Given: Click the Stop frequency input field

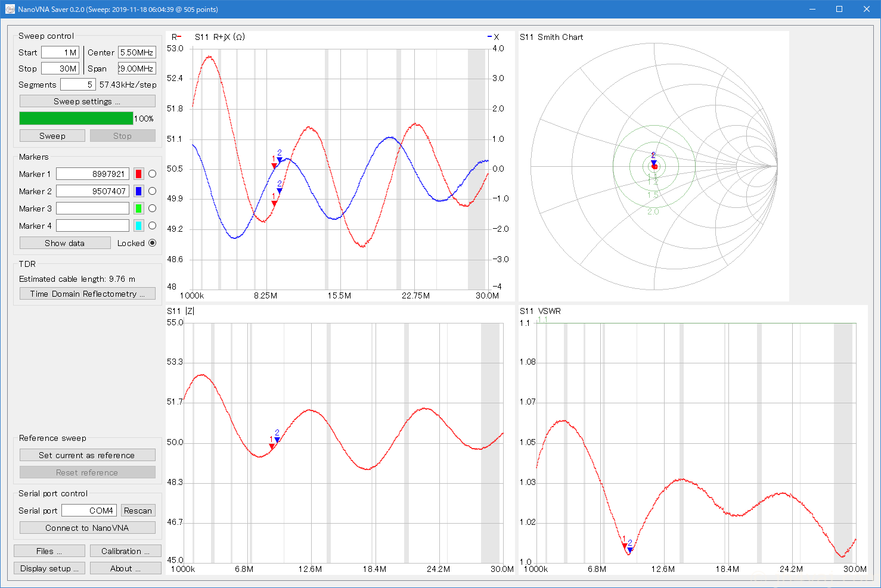Looking at the screenshot, I should 60,69.
